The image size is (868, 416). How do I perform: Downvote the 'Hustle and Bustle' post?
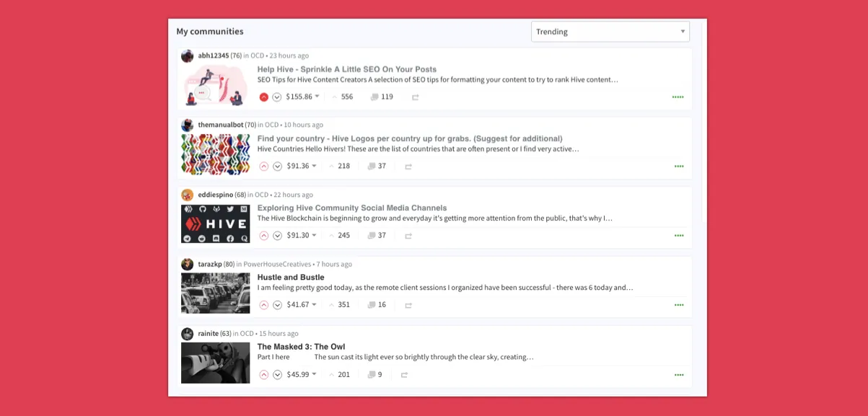tap(277, 304)
